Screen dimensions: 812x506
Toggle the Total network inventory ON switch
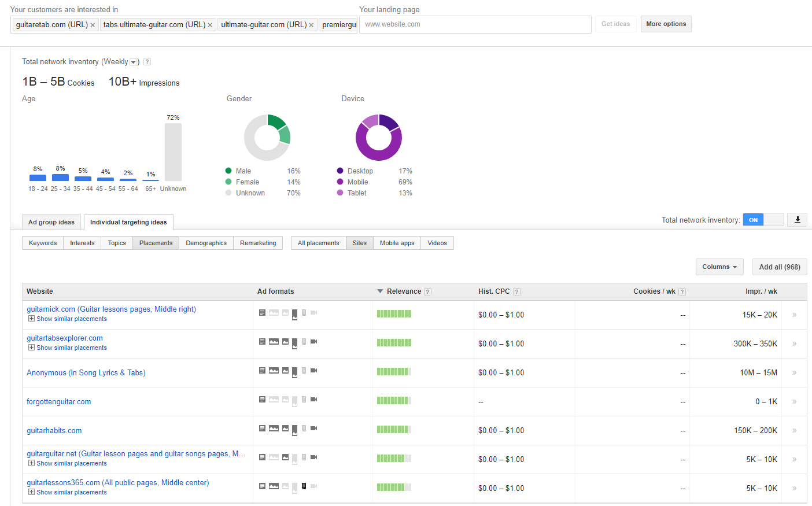(763, 220)
